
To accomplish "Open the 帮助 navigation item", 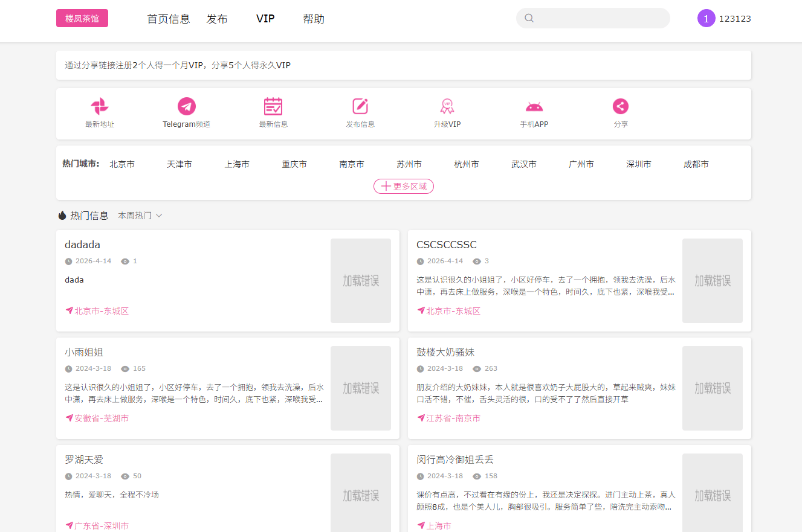I will (x=314, y=19).
